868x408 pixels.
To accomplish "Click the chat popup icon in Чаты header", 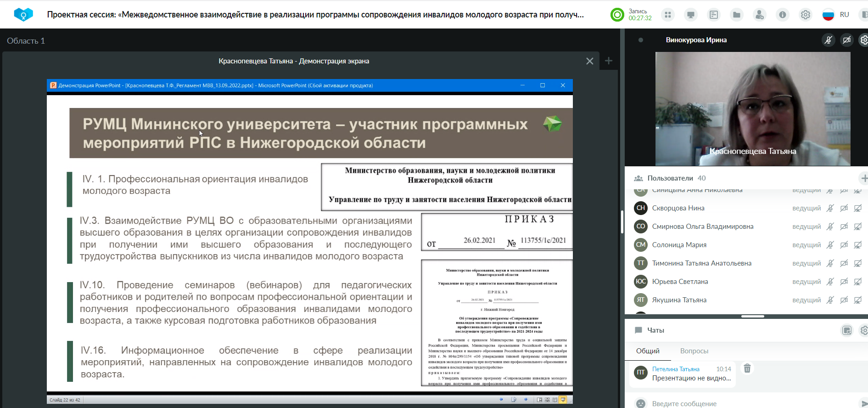I will tap(847, 330).
